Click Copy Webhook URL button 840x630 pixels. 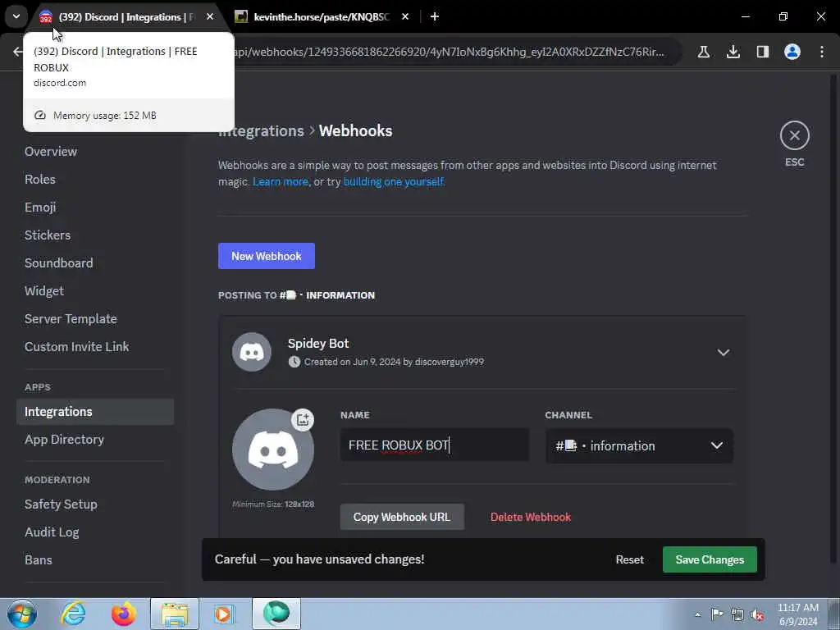(x=402, y=517)
